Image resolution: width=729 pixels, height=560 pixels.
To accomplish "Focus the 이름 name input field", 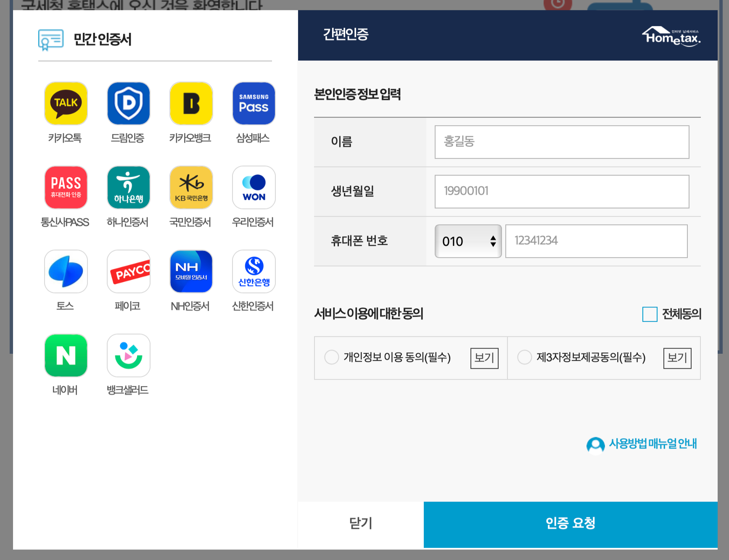I will point(562,142).
